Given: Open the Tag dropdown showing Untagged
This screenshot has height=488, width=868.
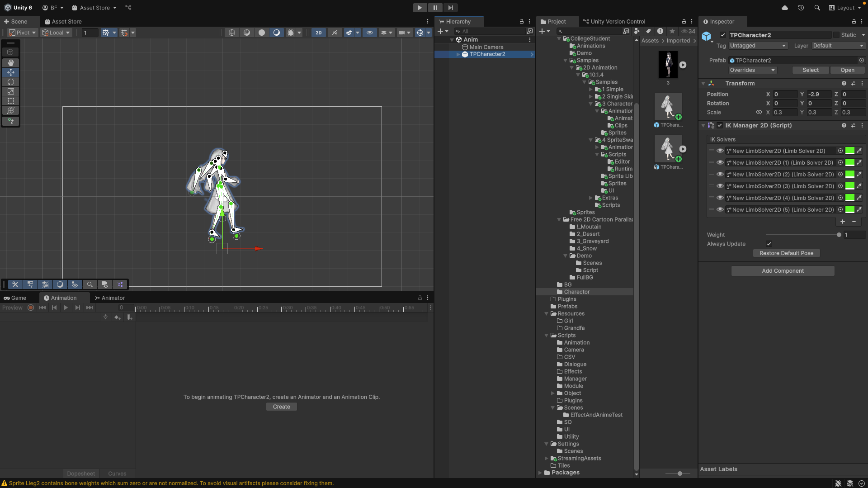Looking at the screenshot, I should pos(758,46).
